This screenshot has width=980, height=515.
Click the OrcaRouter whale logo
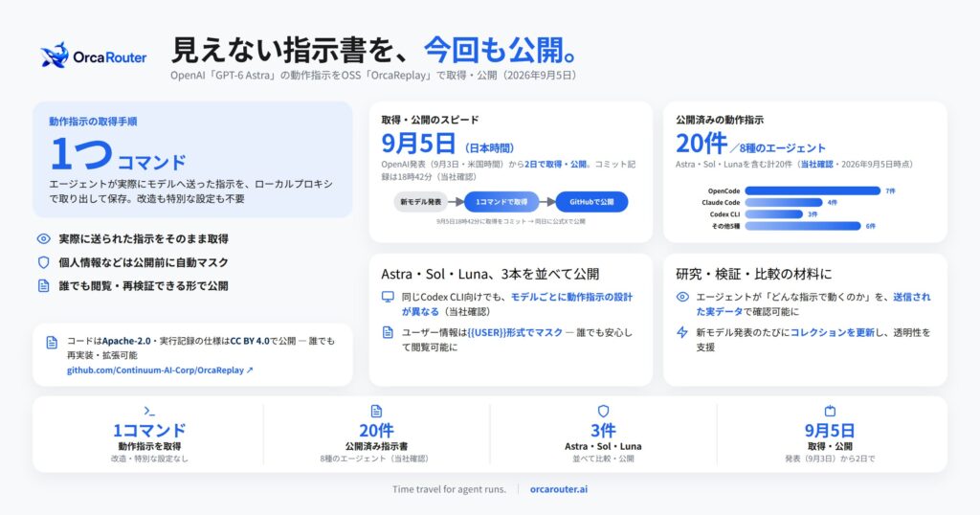[x=55, y=55]
